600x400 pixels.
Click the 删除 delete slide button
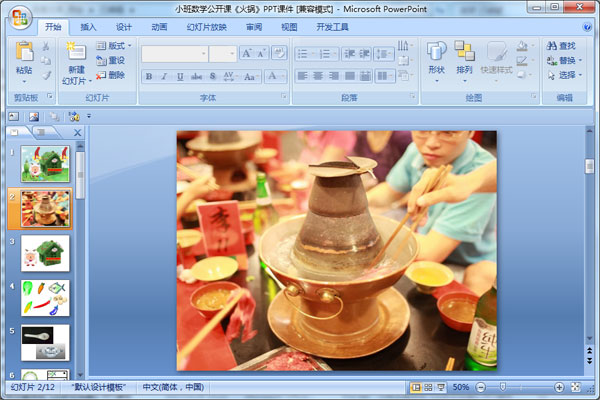[111, 75]
